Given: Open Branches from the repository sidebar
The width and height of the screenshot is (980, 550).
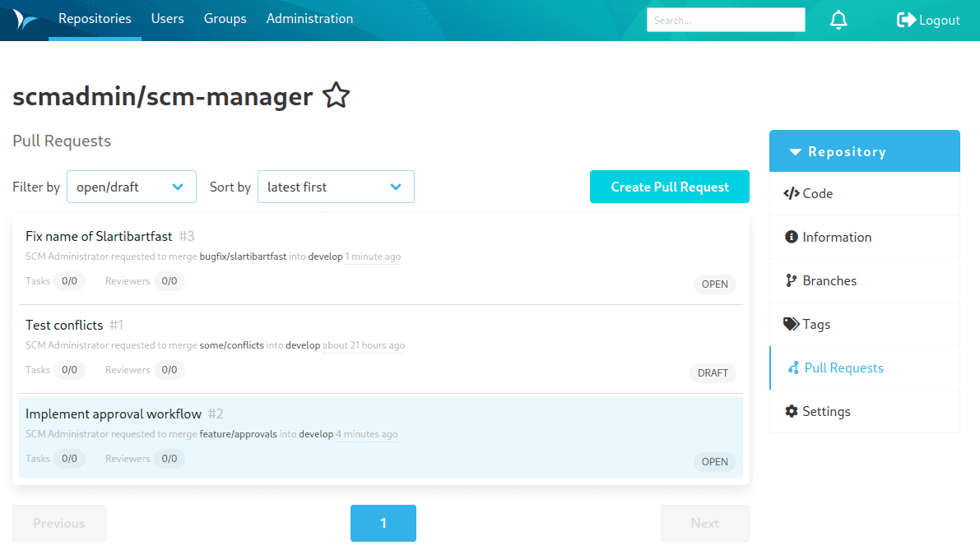Looking at the screenshot, I should 791,280.
